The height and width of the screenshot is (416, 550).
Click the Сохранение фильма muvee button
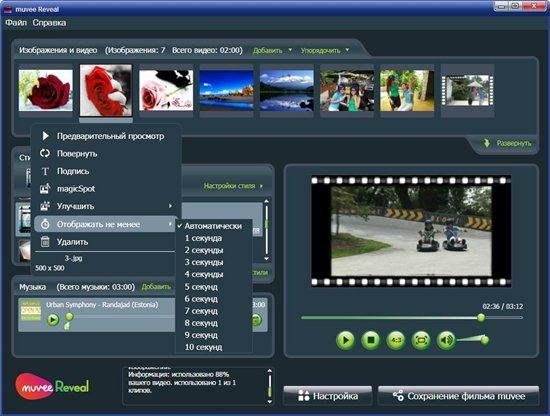tap(458, 396)
